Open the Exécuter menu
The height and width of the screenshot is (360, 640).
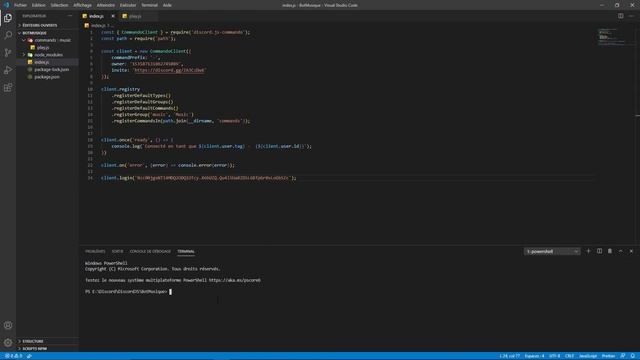pyautogui.click(x=128, y=5)
